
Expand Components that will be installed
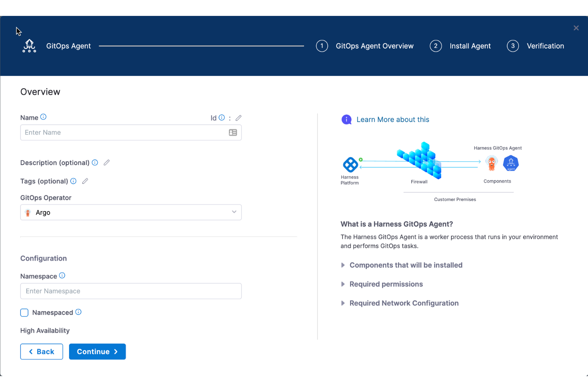[402, 265]
